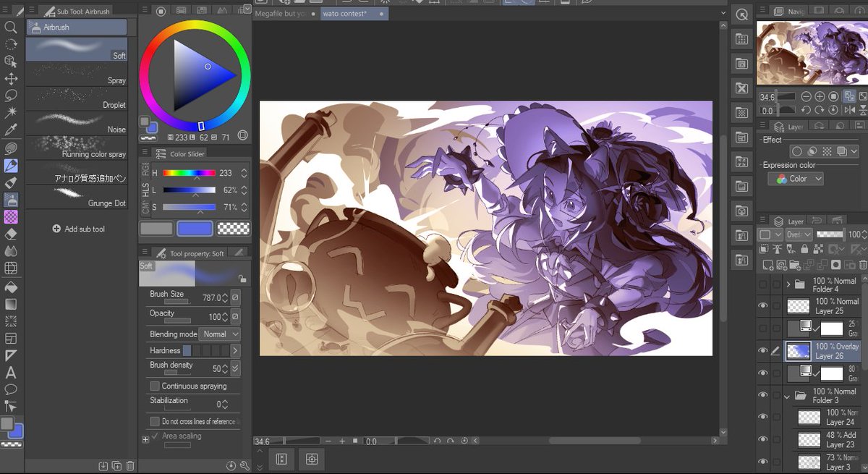Select the Zoom magnifier tool
Screen dimensions: 868x474
click(11, 27)
